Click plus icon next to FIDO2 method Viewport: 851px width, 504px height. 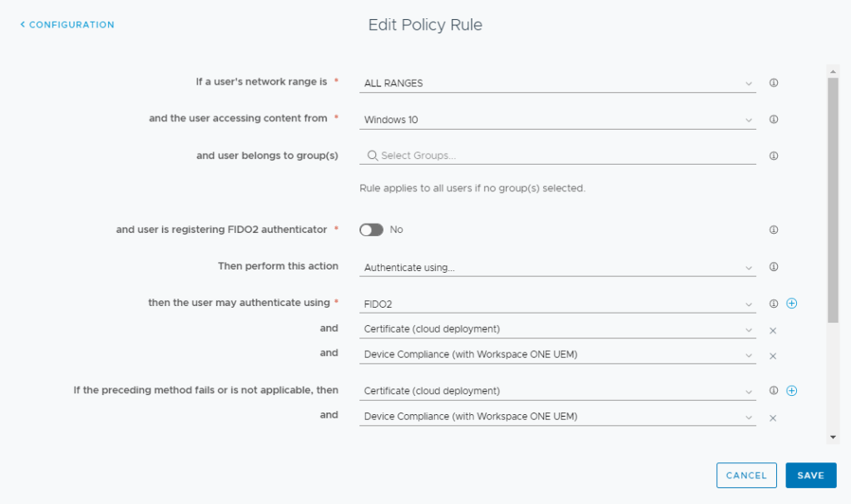[x=791, y=304]
